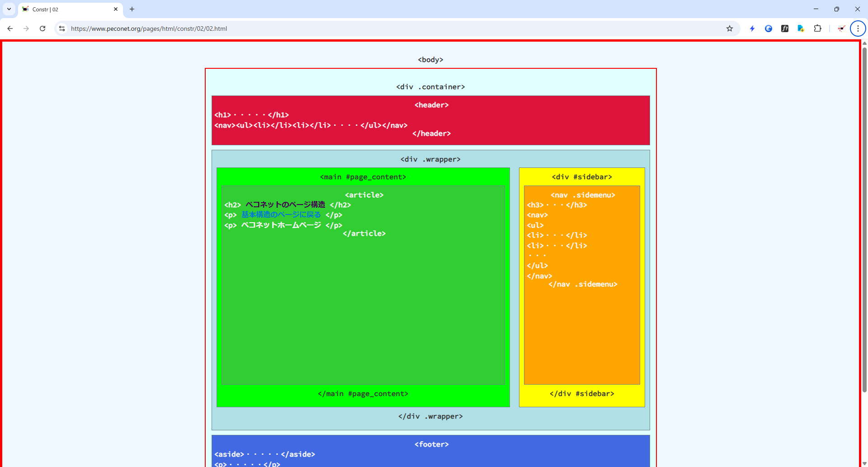Viewport: 868px width, 467px height.
Task: Bookmark this page with the star icon
Action: click(x=729, y=29)
